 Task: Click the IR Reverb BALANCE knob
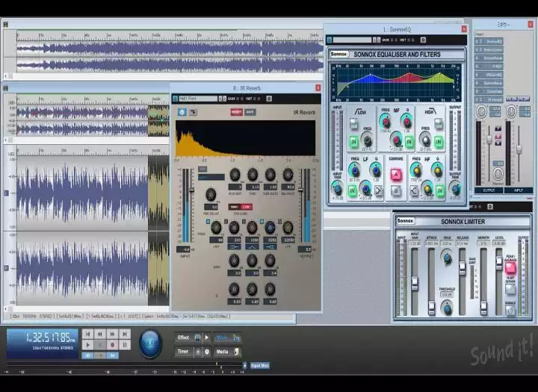coord(288,175)
